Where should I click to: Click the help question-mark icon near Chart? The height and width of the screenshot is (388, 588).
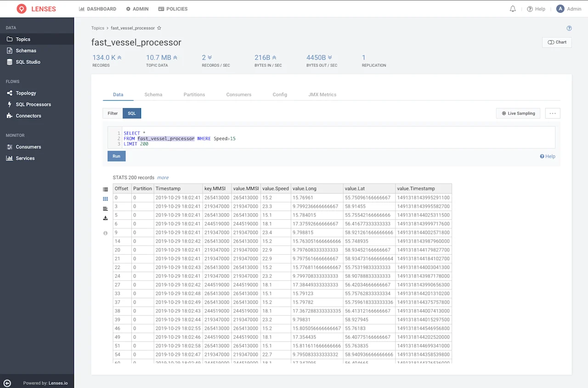pos(569,28)
